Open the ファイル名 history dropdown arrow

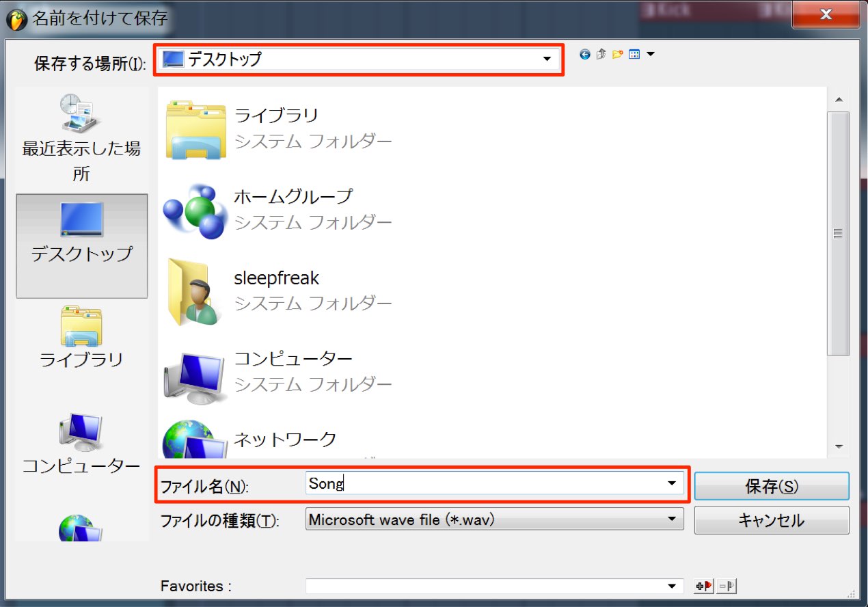(671, 484)
